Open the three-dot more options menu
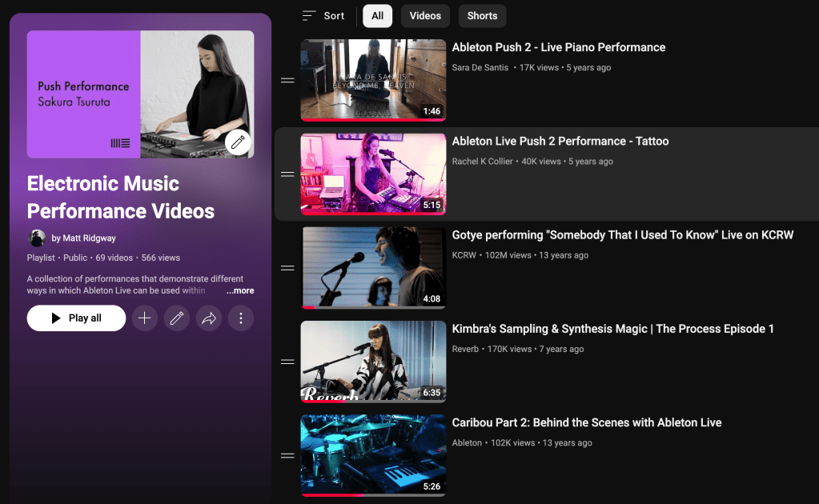 [x=240, y=318]
